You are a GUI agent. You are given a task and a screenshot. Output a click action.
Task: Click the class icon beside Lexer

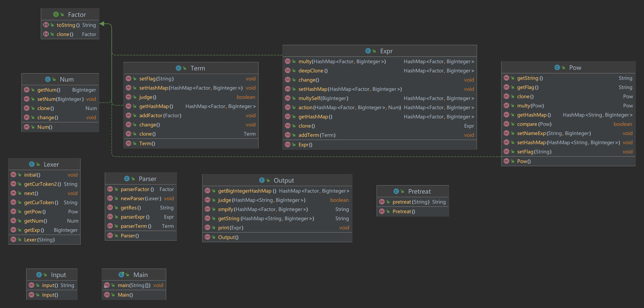pos(32,164)
